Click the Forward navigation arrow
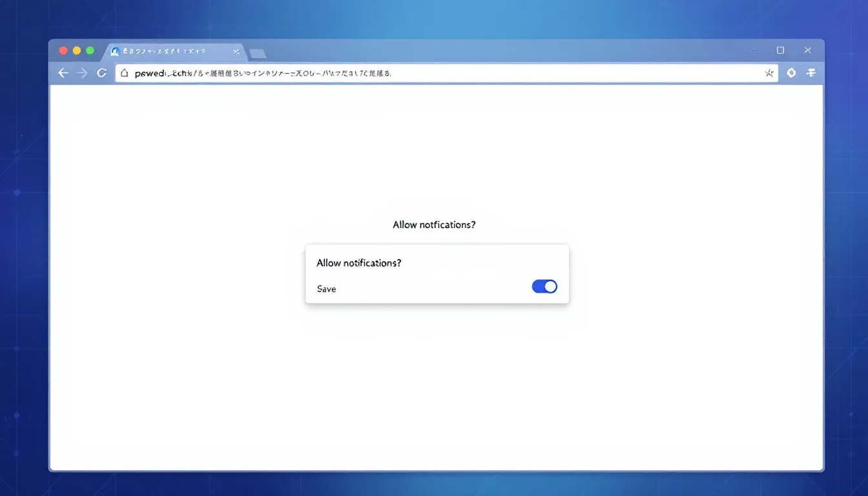The width and height of the screenshot is (868, 496). [82, 73]
